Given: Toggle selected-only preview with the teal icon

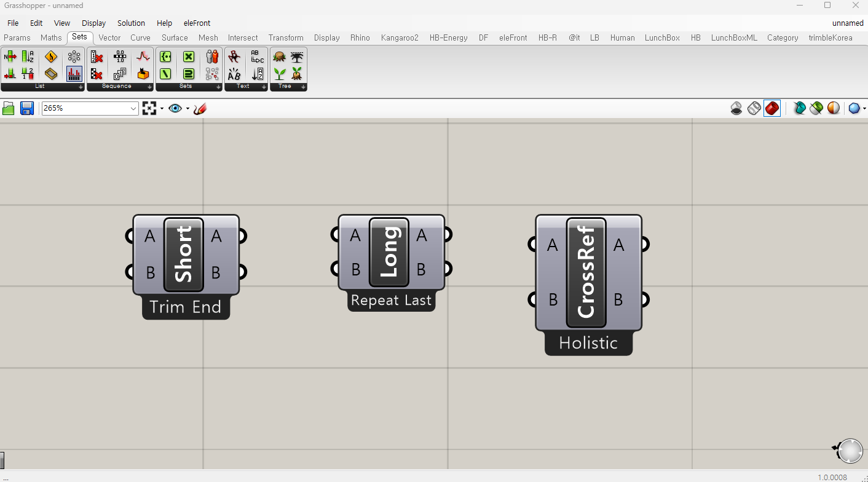Looking at the screenshot, I should (x=800, y=108).
